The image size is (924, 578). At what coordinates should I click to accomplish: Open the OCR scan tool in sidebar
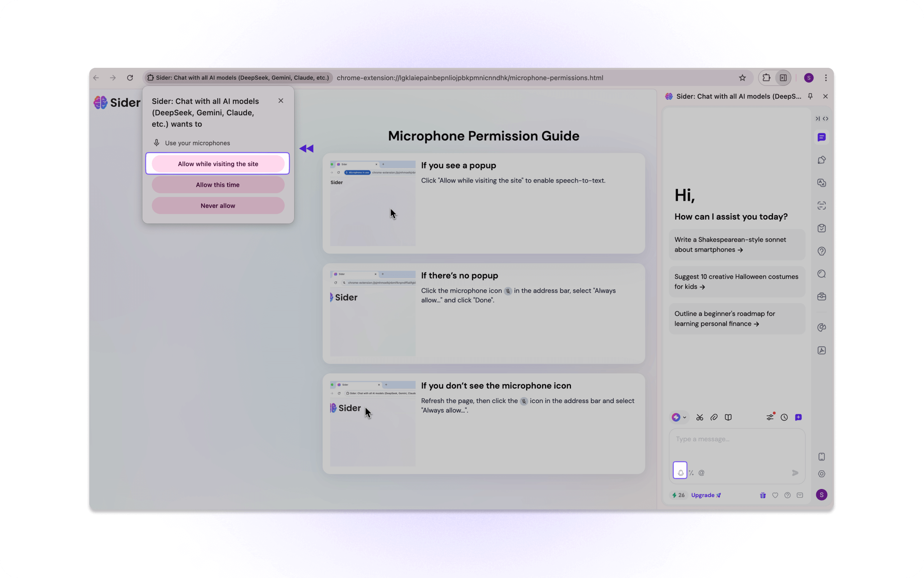822,205
